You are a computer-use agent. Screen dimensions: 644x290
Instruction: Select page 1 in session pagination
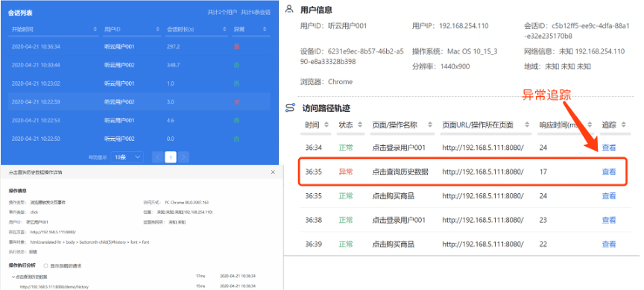[x=171, y=157]
